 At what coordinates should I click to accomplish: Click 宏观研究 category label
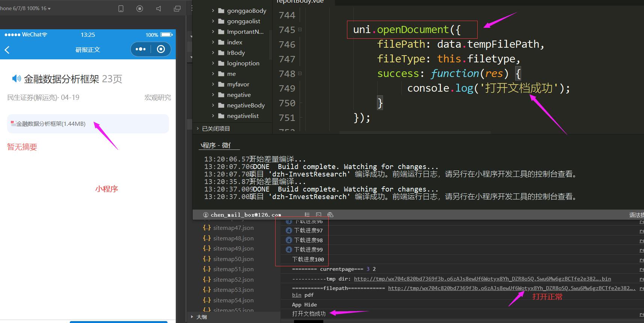click(158, 98)
